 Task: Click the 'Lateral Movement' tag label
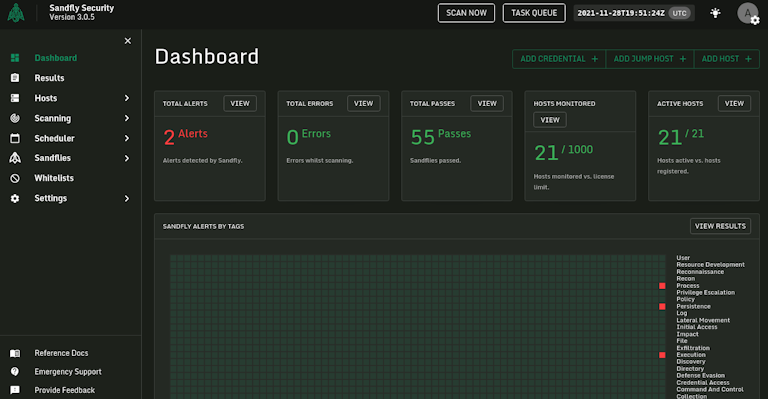click(703, 320)
